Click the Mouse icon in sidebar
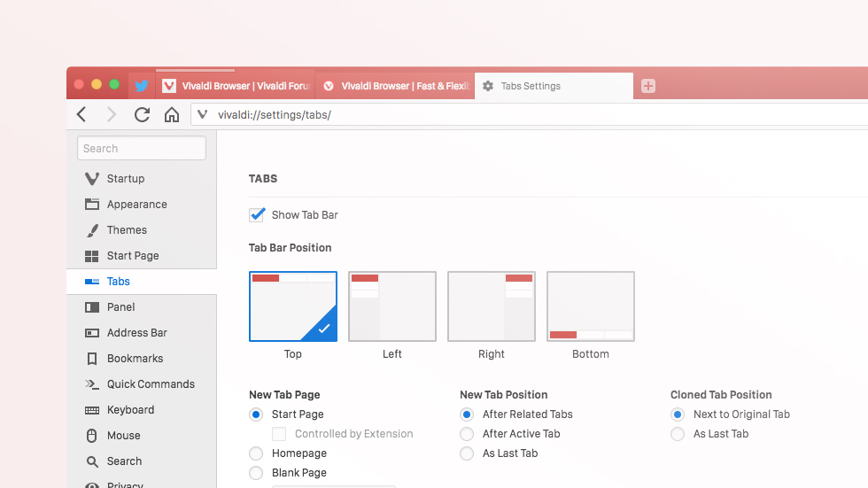The image size is (868, 488). (92, 436)
